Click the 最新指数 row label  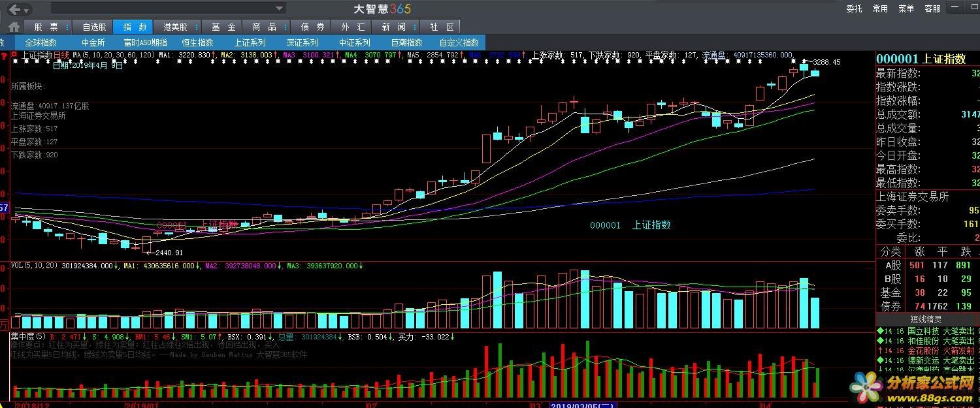coord(898,74)
